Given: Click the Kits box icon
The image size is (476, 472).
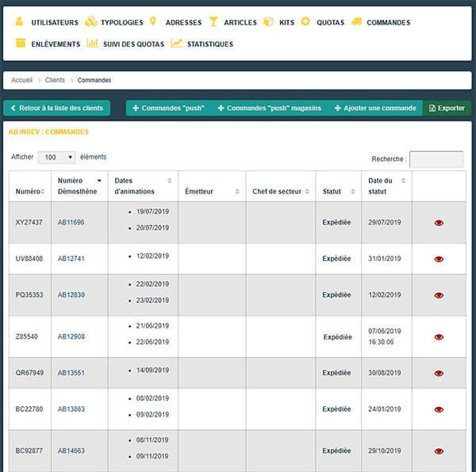Looking at the screenshot, I should (268, 21).
